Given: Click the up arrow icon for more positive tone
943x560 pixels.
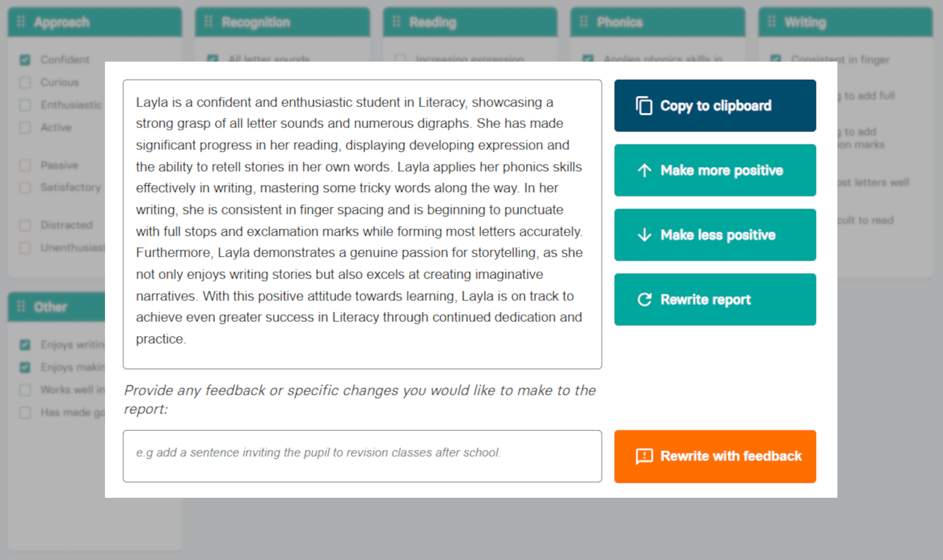Looking at the screenshot, I should tap(643, 171).
